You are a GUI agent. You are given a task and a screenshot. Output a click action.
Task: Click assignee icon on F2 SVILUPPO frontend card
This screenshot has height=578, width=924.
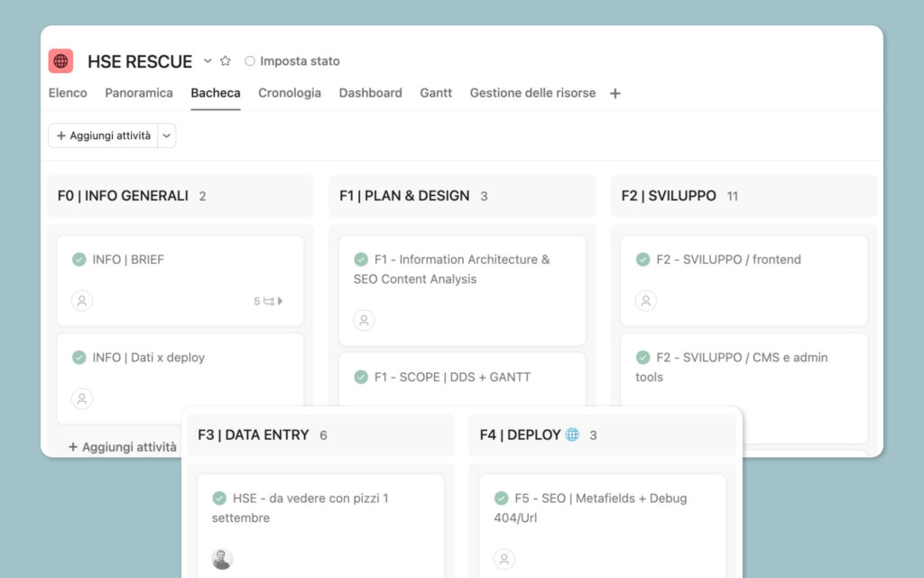645,301
